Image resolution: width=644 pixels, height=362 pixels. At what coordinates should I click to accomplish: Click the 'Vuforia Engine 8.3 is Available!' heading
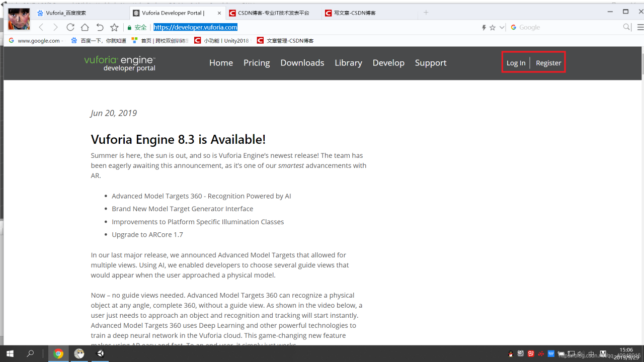coord(178,139)
